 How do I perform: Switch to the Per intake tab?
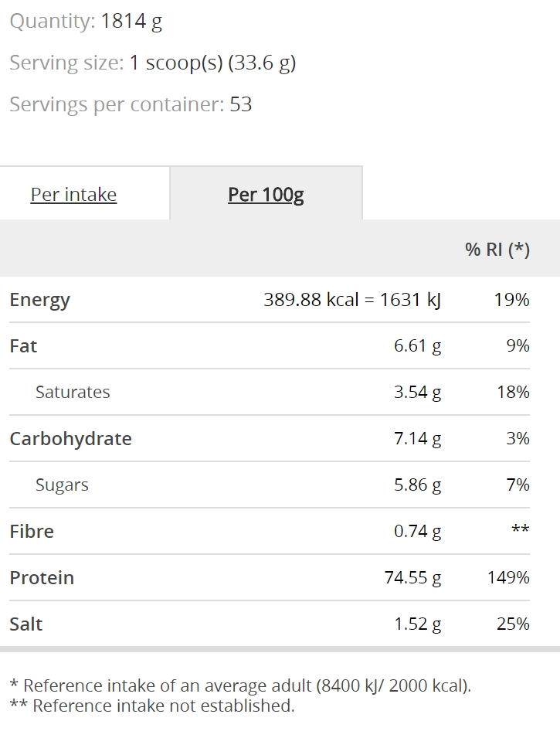coord(74,195)
